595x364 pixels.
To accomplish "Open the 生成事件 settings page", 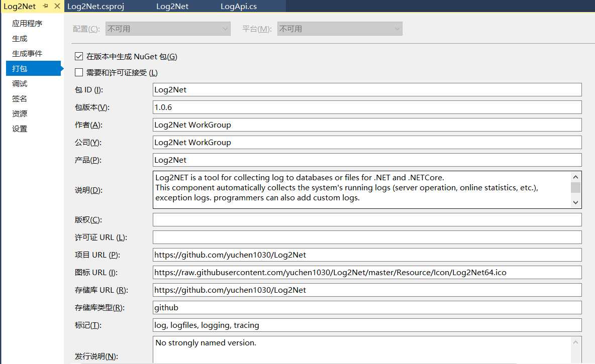I will click(27, 53).
